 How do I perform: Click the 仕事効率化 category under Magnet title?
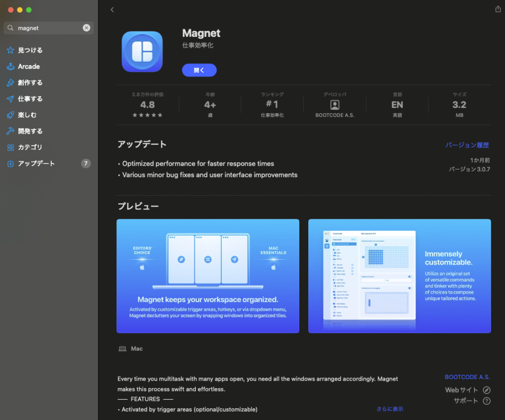point(198,45)
